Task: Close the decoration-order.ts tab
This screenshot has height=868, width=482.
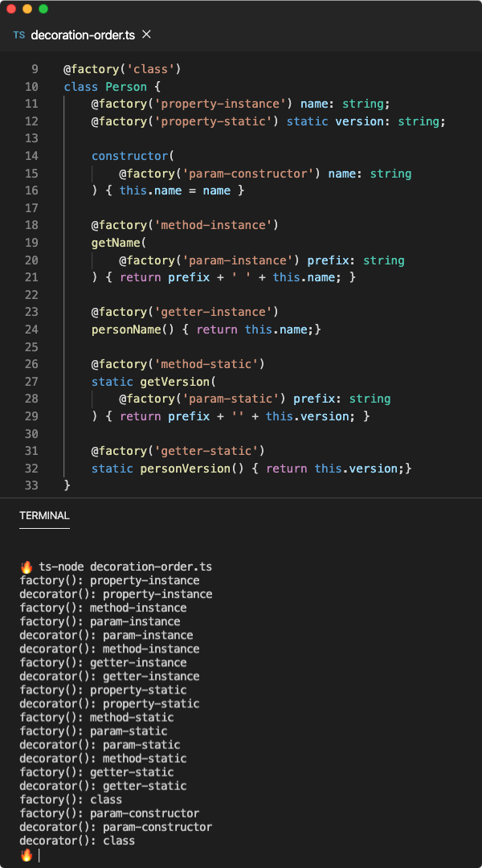Action: [146, 35]
